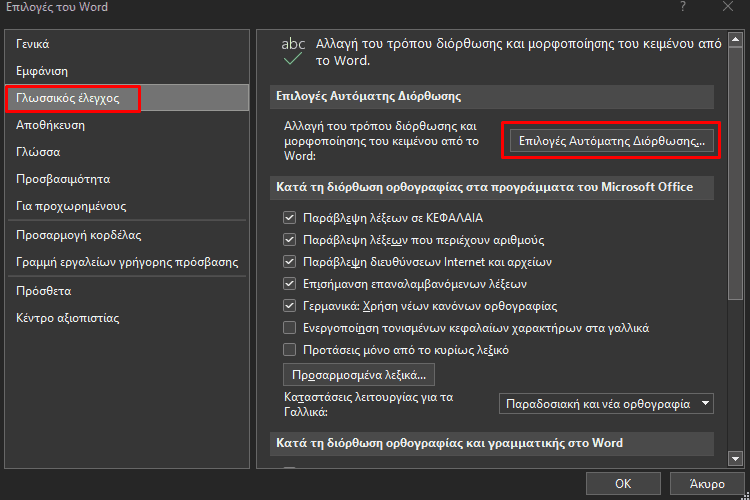The width and height of the screenshot is (750, 500).
Task: Click header Κατά τη διόρθωση ορθογραφίας Microsoft Office
Action: click(x=492, y=187)
